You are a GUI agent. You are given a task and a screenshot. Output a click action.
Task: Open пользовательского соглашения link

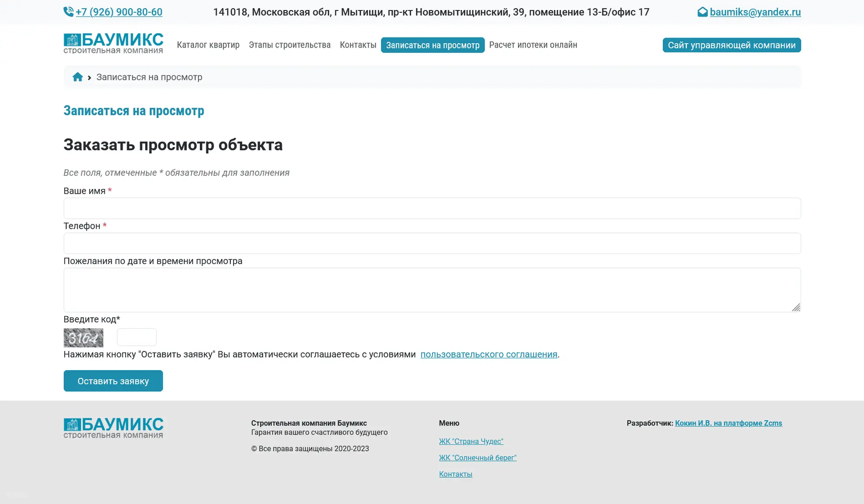(x=489, y=354)
